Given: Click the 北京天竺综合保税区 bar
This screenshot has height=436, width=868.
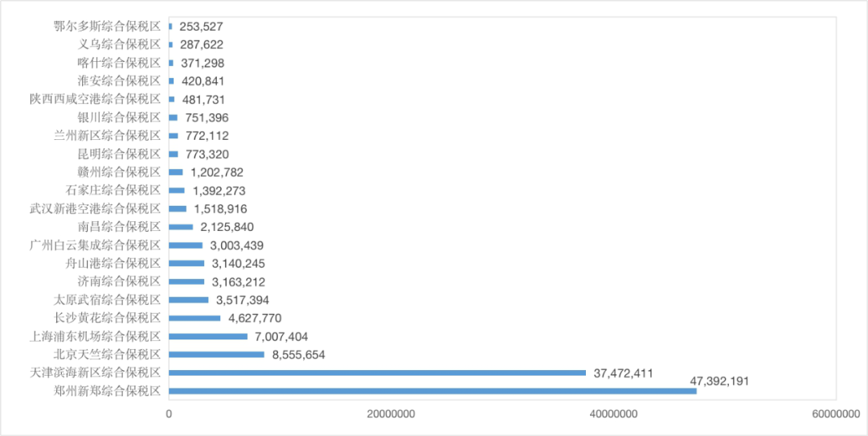Looking at the screenshot, I should pos(216,355).
